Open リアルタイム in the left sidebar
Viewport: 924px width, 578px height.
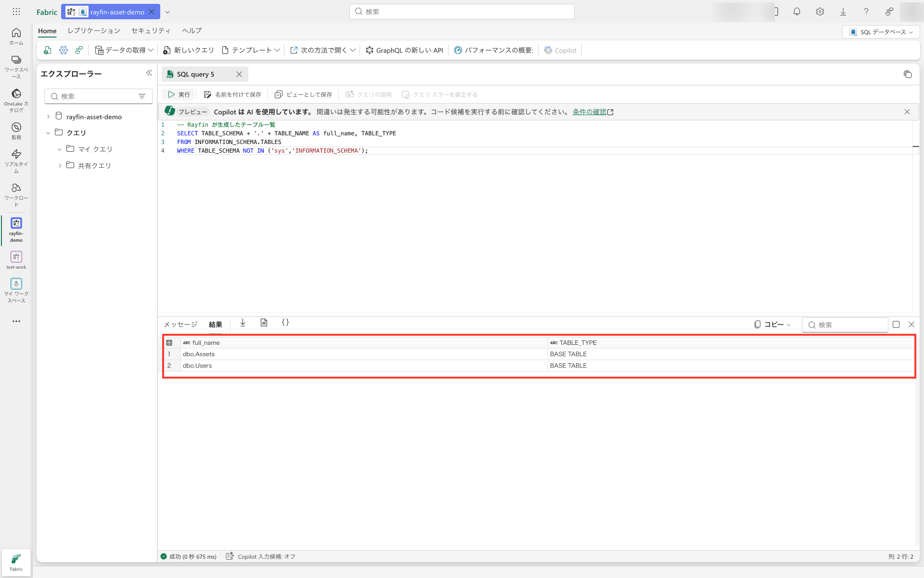point(16,161)
